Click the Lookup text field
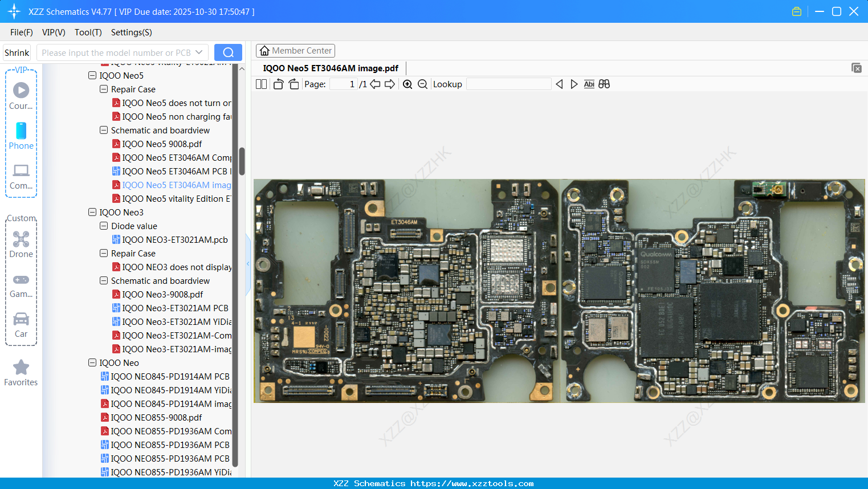 coord(508,84)
